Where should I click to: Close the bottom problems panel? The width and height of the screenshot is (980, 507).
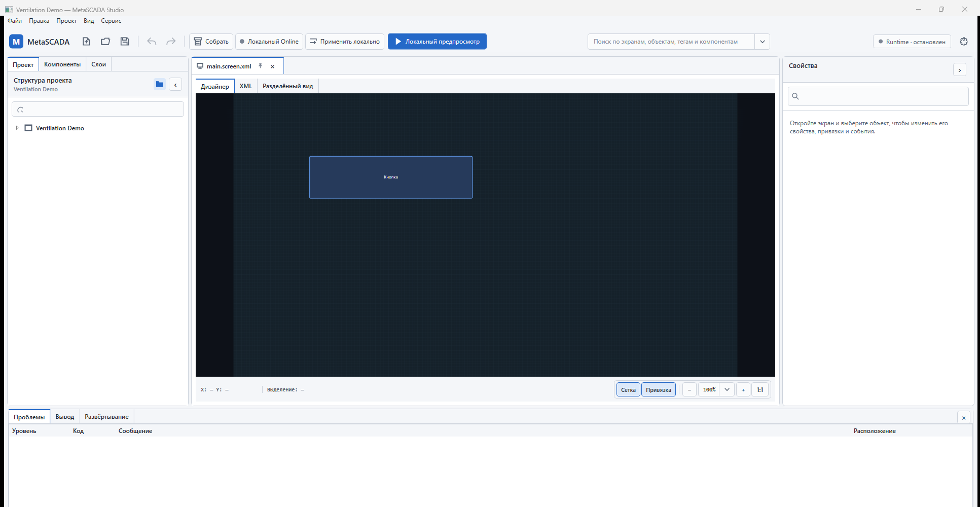coord(964,418)
